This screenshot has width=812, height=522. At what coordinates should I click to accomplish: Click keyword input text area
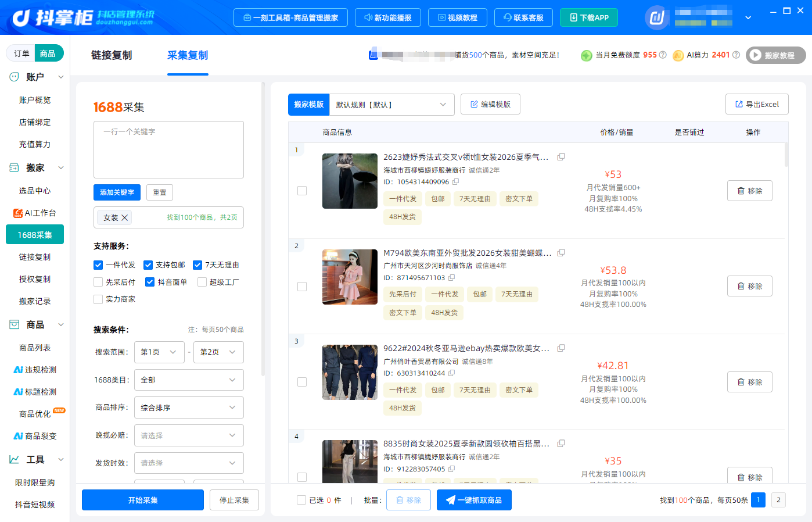pyautogui.click(x=168, y=149)
